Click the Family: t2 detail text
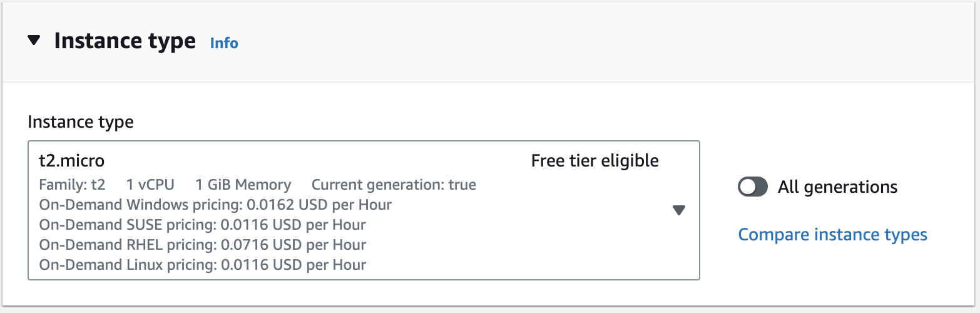The image size is (980, 313). (x=72, y=185)
